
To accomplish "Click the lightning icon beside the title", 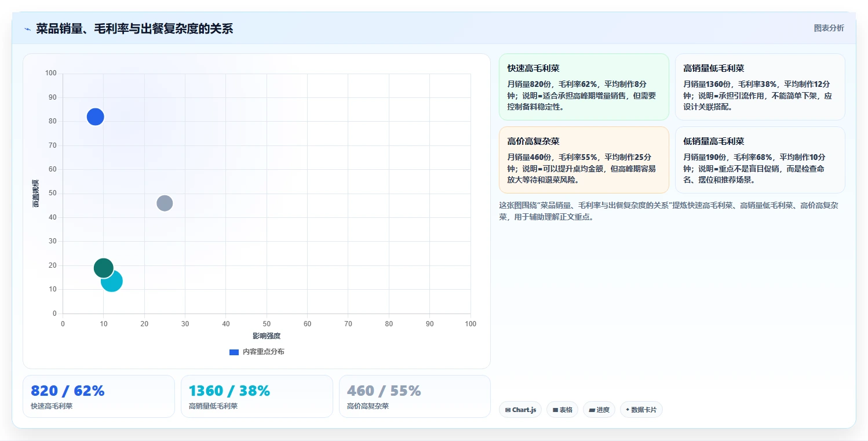I will click(27, 29).
